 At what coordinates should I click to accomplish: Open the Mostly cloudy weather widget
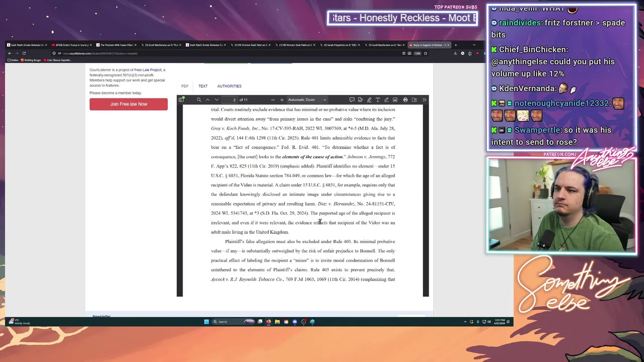20,321
